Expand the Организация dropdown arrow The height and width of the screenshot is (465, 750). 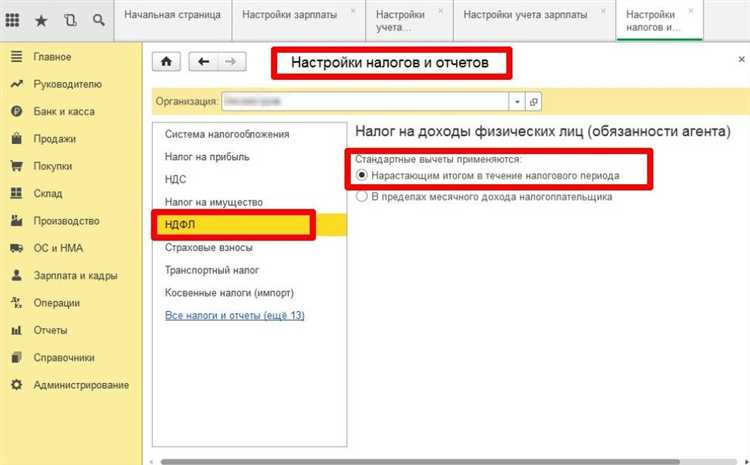pyautogui.click(x=516, y=101)
